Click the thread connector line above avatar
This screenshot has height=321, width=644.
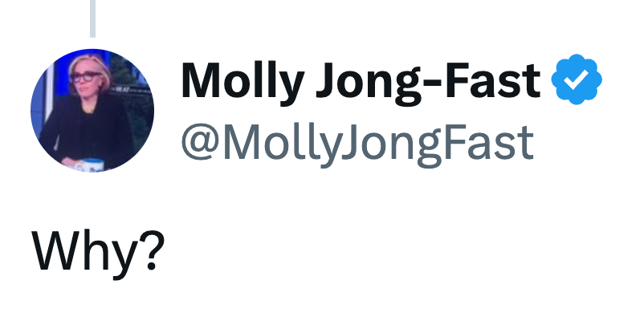click(x=93, y=18)
